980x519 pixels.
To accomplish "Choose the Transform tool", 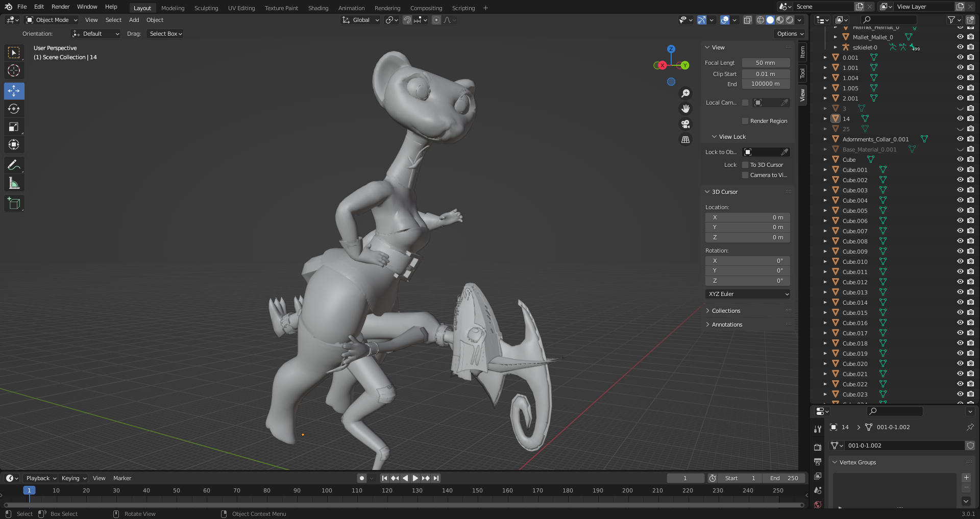I will pyautogui.click(x=14, y=144).
